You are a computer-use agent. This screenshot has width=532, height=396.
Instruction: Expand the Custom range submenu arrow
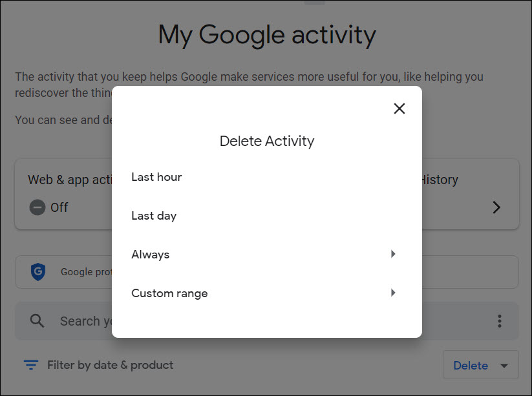(393, 293)
